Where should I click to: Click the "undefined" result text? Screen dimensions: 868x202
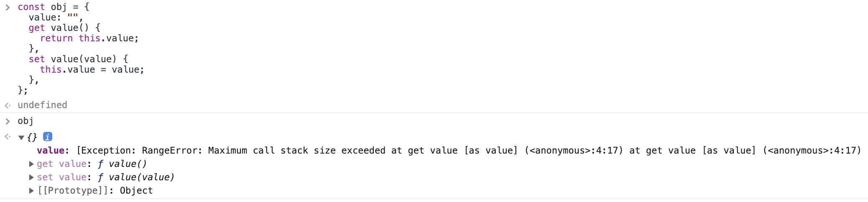pyautogui.click(x=42, y=105)
